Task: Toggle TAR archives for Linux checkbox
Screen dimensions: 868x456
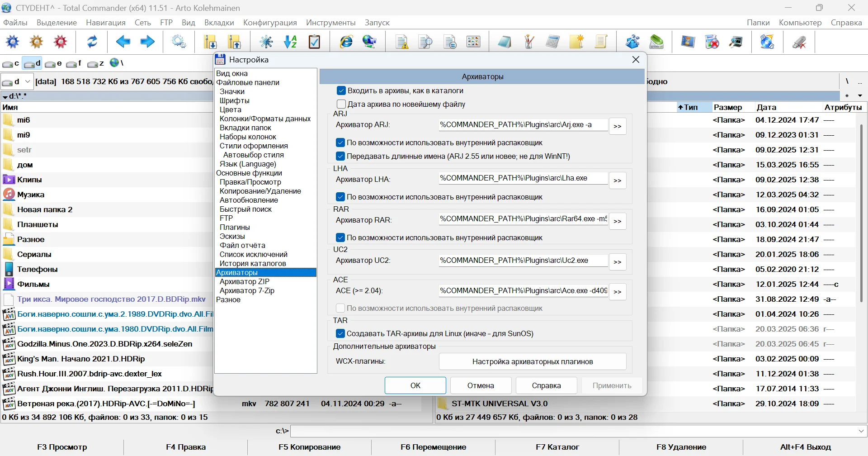Action: coord(340,334)
